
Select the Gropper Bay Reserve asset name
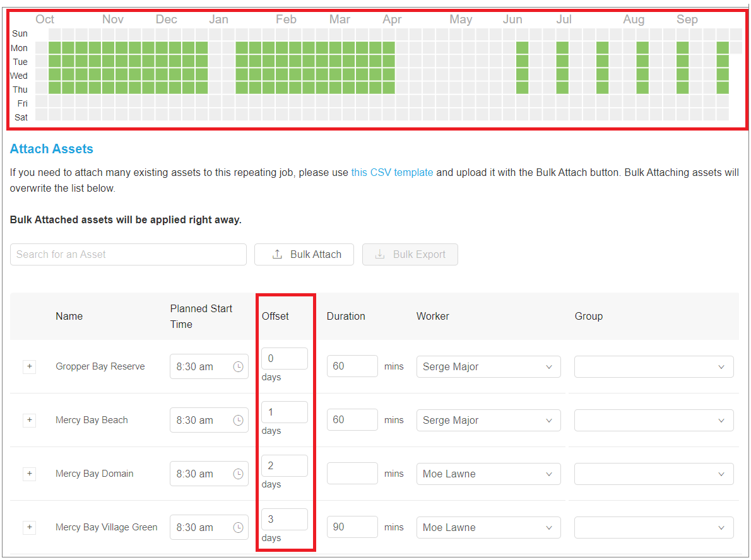click(x=100, y=366)
